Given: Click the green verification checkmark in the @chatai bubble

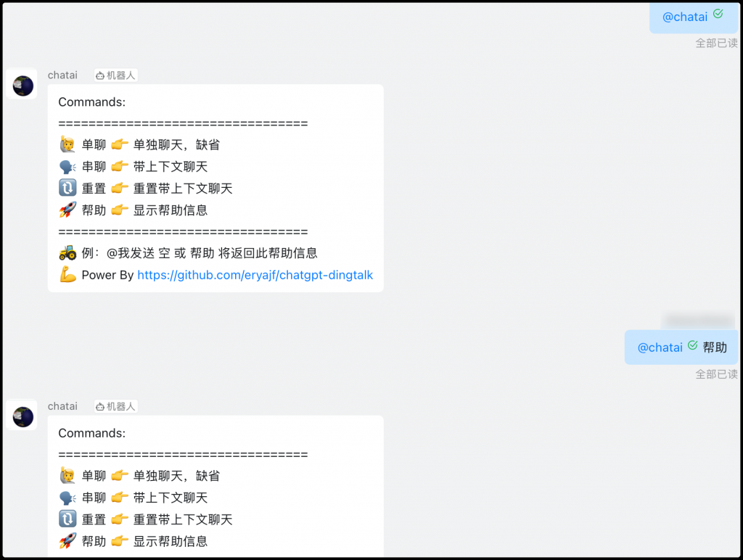Looking at the screenshot, I should coord(716,13).
